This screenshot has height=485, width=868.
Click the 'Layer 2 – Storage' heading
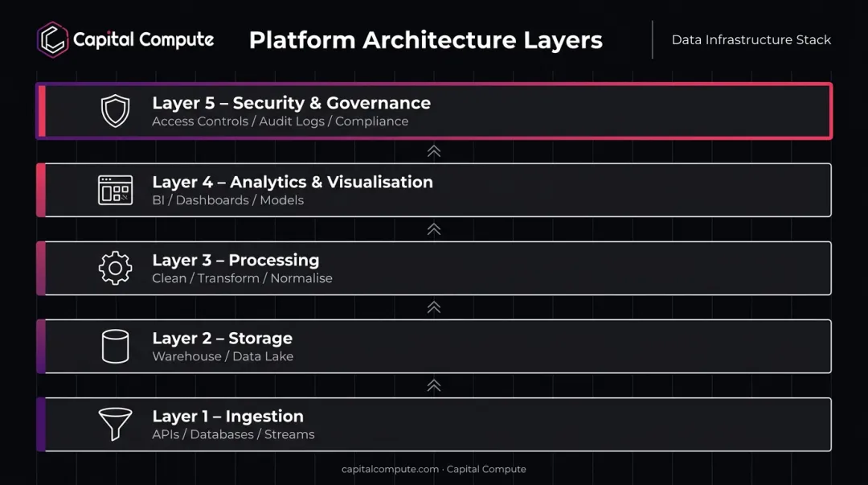click(223, 338)
